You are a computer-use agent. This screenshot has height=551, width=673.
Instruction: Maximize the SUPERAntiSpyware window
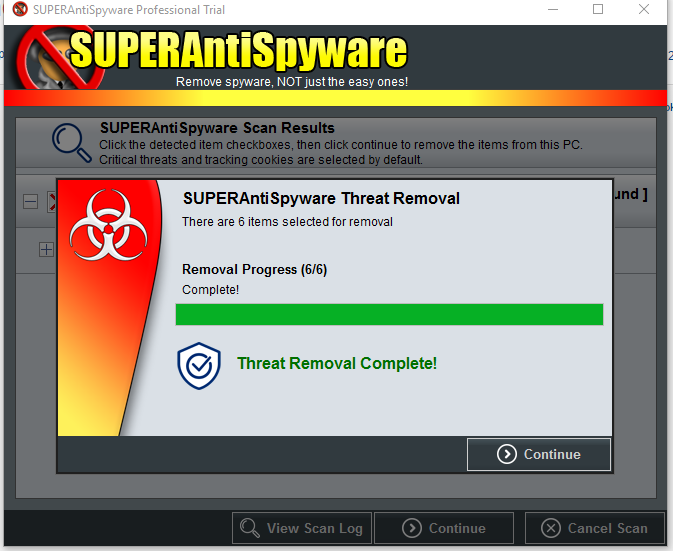[x=598, y=9]
